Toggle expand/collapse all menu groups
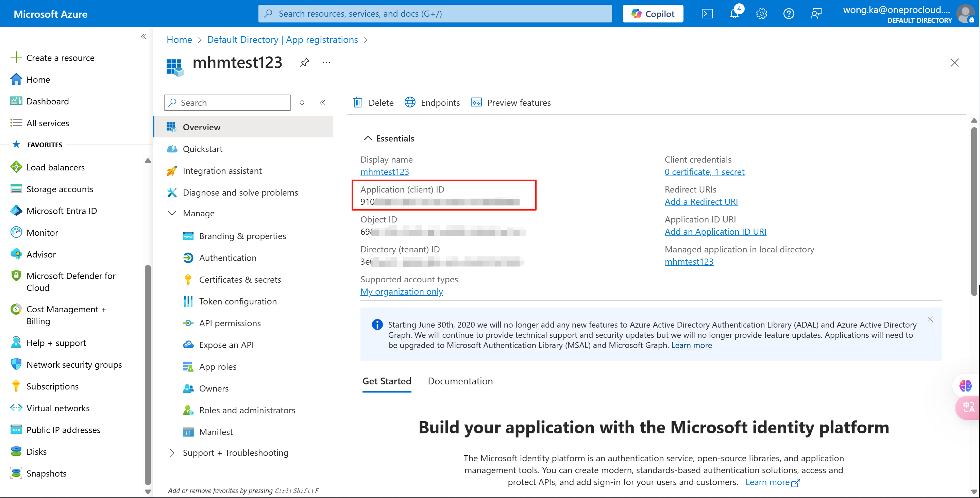 tap(302, 103)
